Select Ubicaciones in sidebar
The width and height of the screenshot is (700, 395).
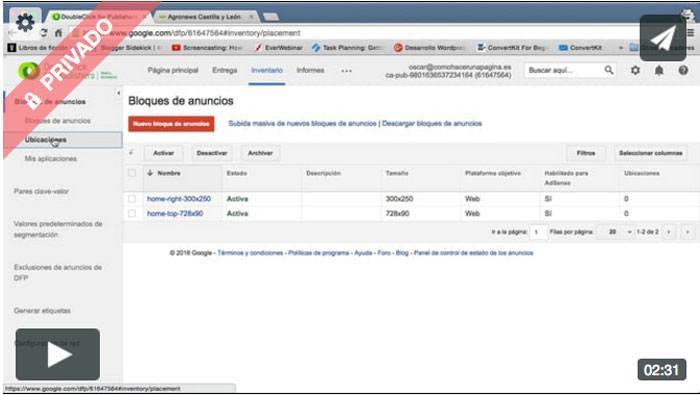[x=63, y=140]
